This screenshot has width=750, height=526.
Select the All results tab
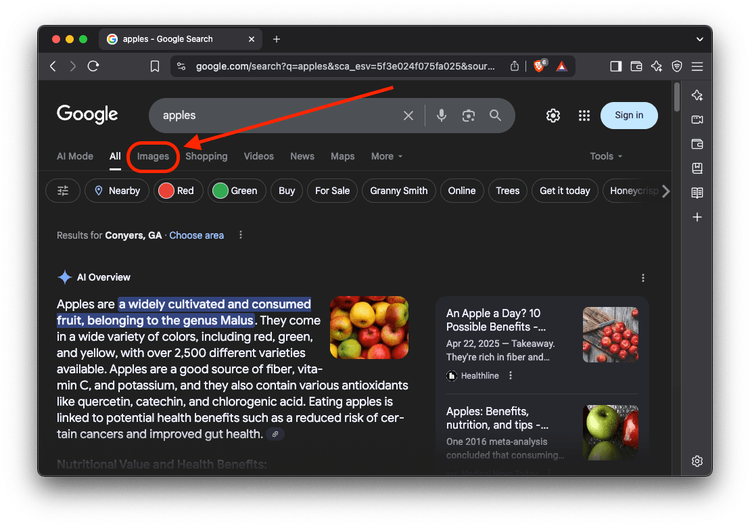click(x=115, y=156)
